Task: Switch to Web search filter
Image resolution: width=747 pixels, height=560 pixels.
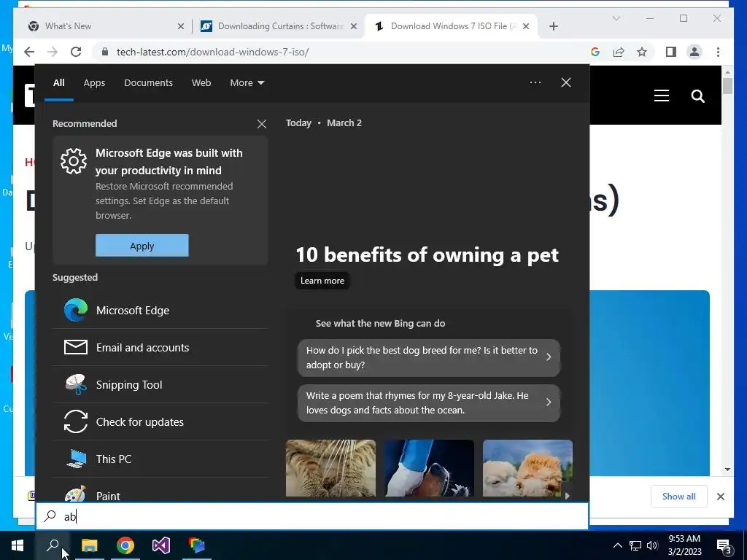Action: click(201, 83)
